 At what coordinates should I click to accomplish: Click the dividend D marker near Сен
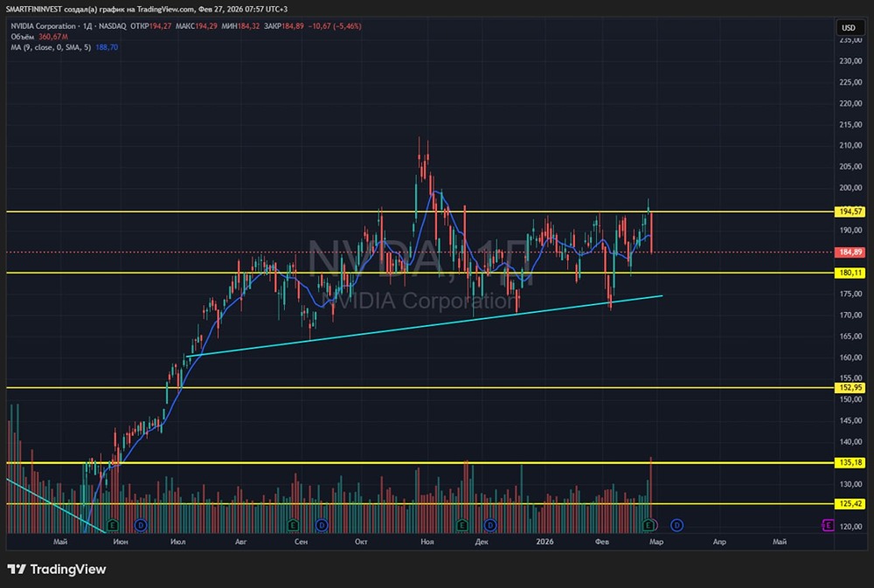(x=322, y=525)
